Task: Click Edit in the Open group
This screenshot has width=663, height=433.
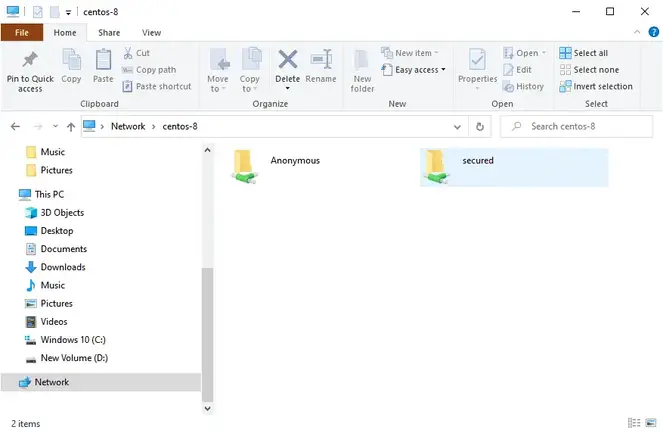Action: click(x=517, y=70)
